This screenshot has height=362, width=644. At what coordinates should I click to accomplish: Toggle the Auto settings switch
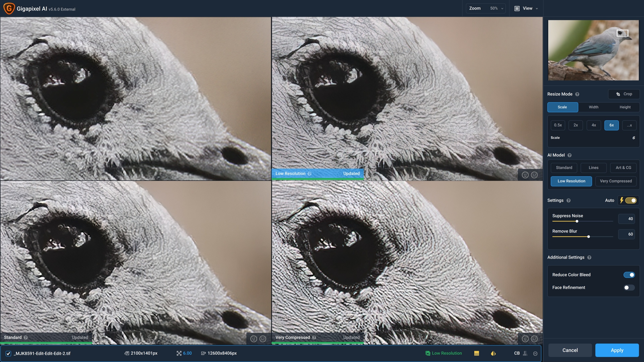point(631,201)
